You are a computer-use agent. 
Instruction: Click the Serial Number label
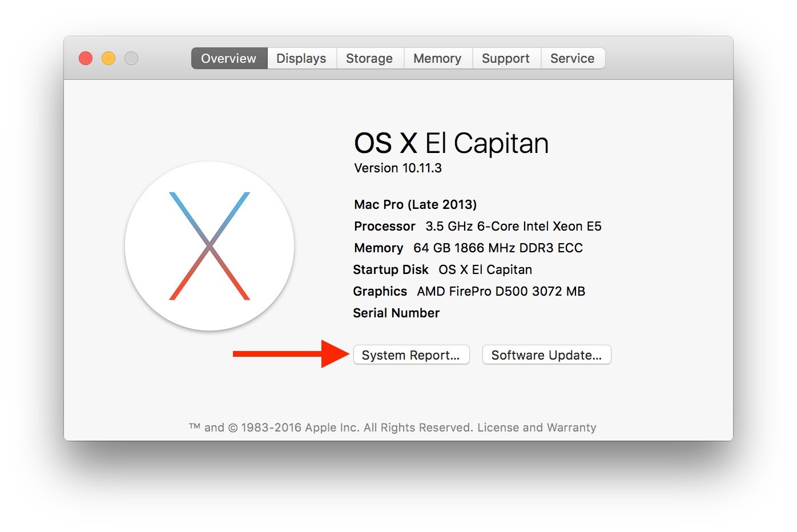(x=396, y=313)
